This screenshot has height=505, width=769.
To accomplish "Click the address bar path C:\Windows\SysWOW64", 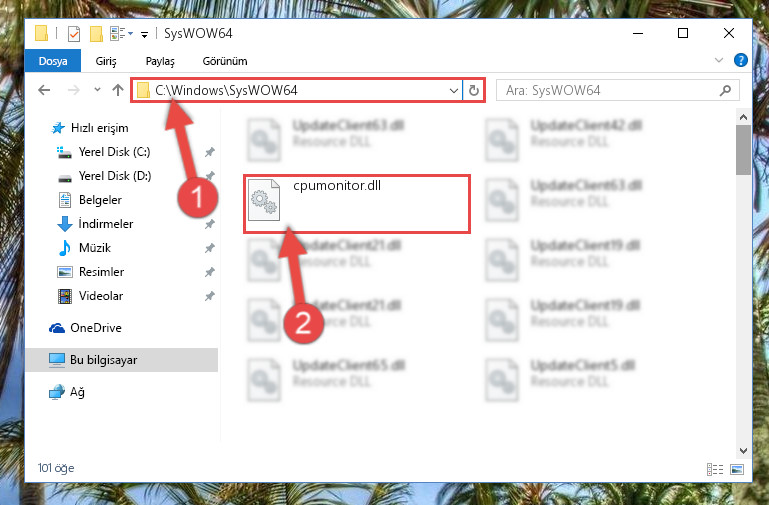I will (226, 90).
